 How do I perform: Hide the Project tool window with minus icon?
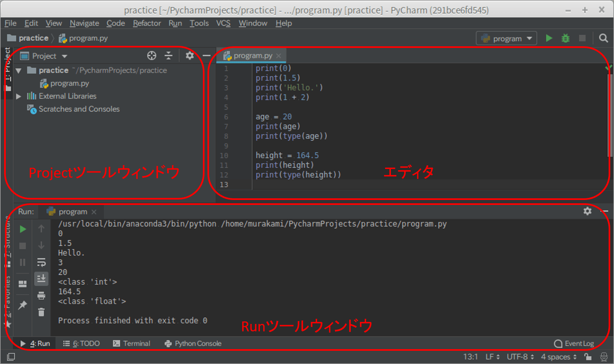click(207, 55)
